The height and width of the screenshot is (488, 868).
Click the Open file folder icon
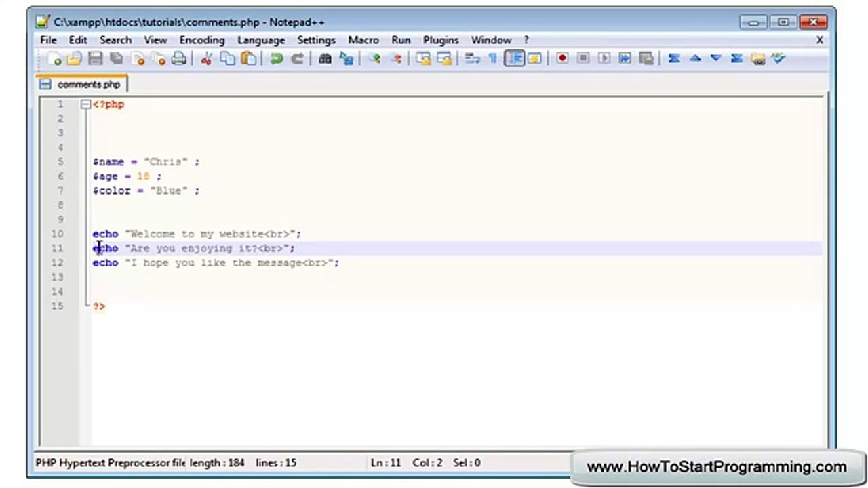(x=75, y=59)
